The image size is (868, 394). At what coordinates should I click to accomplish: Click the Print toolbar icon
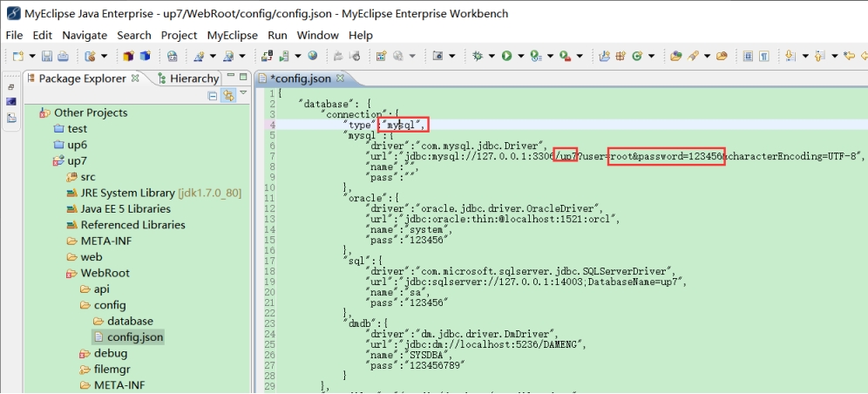pos(63,56)
